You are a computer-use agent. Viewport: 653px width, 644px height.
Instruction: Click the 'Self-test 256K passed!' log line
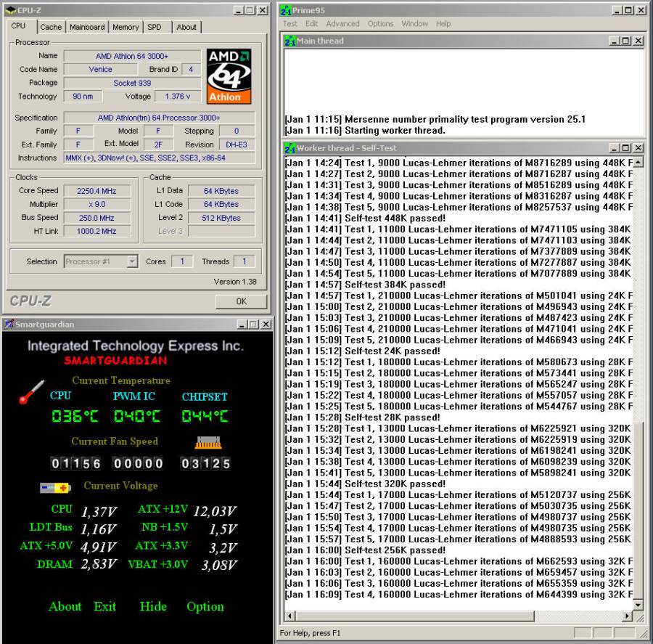point(365,550)
